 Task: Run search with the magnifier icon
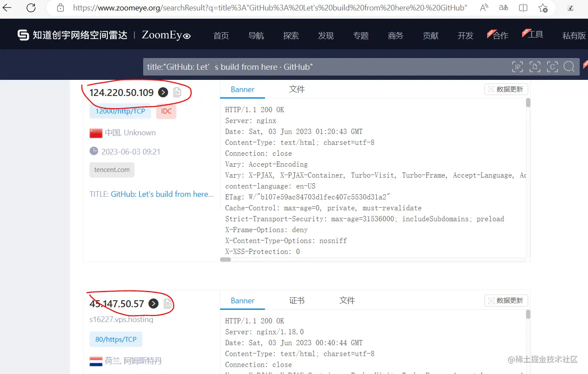[569, 66]
